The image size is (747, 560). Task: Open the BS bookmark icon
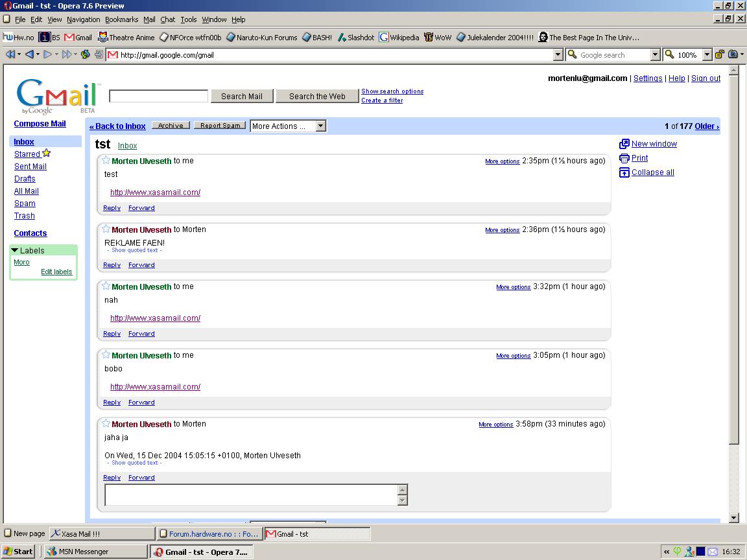44,37
